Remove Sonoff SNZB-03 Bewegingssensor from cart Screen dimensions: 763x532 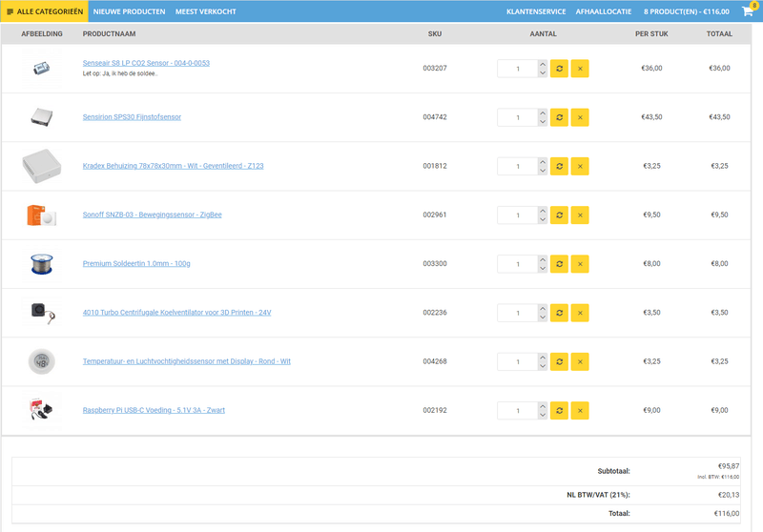click(x=580, y=215)
